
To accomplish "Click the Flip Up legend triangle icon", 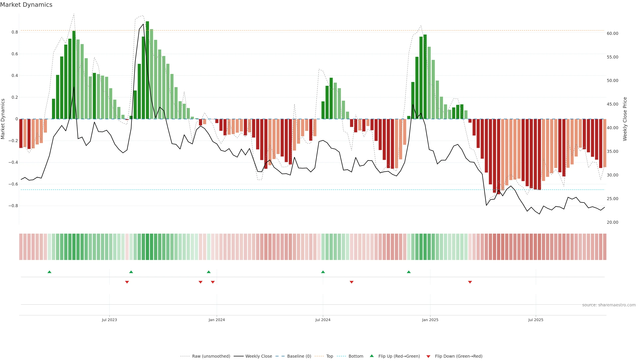I will (x=372, y=356).
